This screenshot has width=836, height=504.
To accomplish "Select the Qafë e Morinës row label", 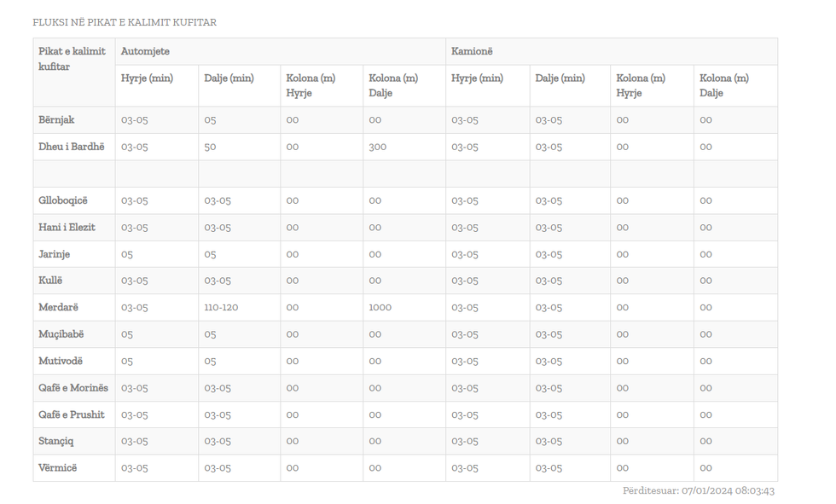I will click(73, 388).
